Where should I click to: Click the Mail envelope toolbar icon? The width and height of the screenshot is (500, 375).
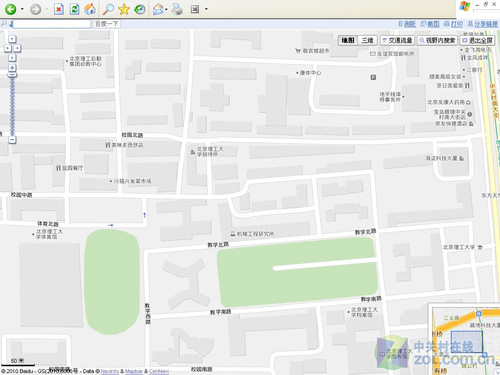pos(158,9)
